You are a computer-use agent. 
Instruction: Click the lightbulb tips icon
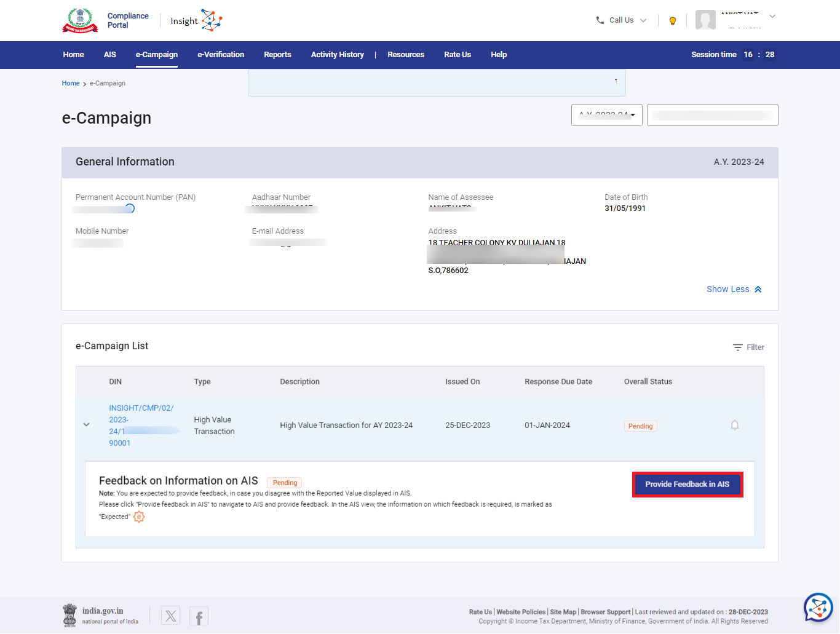pyautogui.click(x=673, y=21)
